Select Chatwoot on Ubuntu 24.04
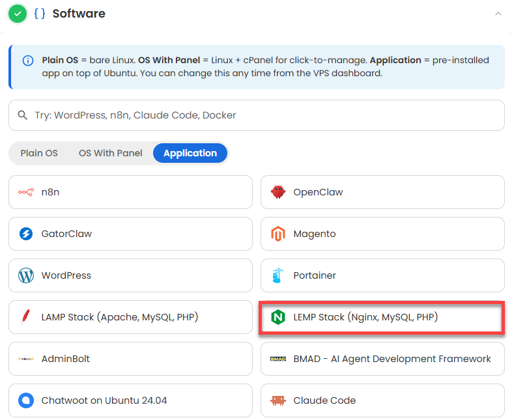This screenshot has height=420, width=512. point(131,400)
